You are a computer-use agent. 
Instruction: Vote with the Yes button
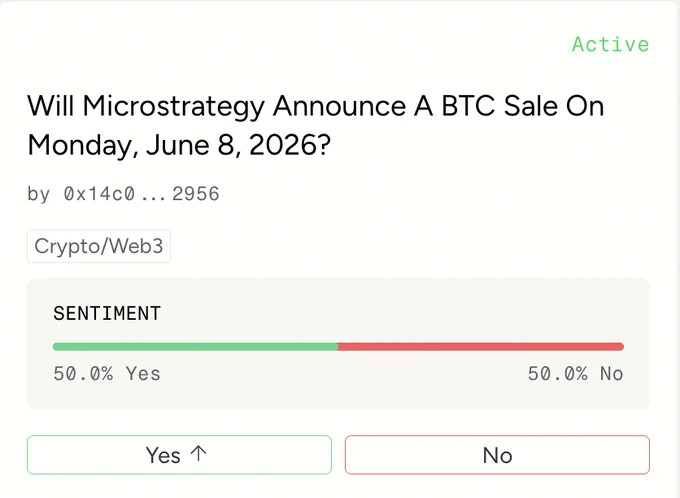point(179,455)
